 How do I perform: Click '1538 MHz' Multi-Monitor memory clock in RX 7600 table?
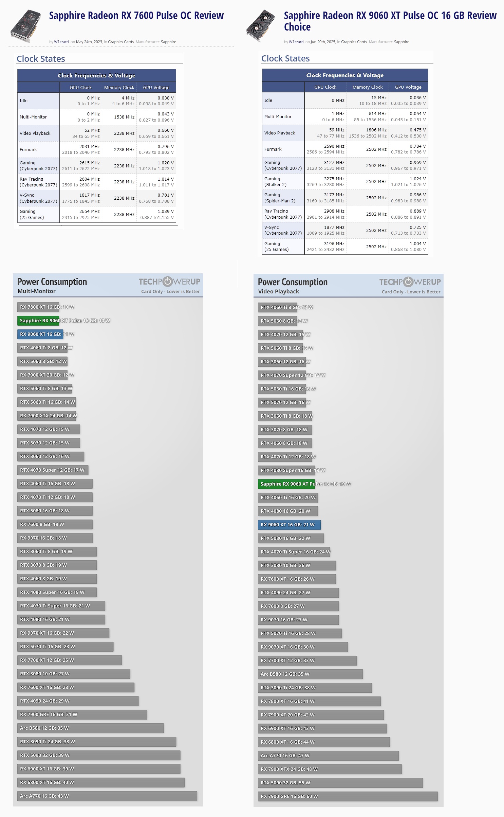[124, 117]
